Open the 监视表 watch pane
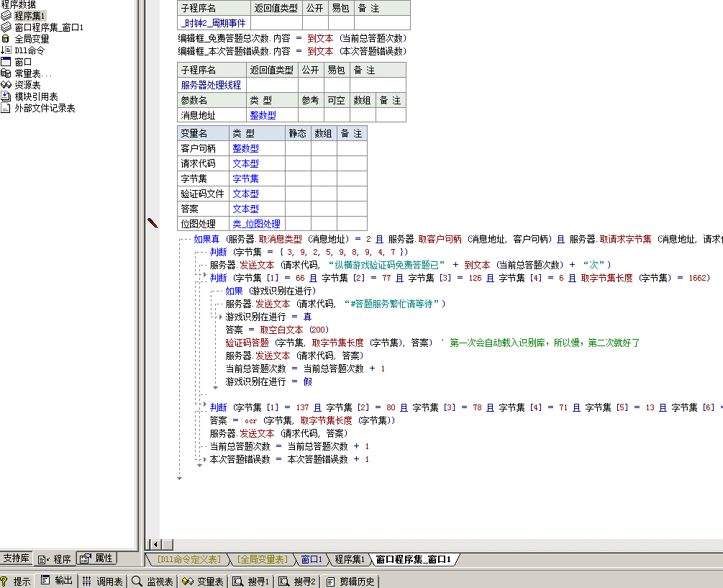The image size is (723, 588). (153, 581)
